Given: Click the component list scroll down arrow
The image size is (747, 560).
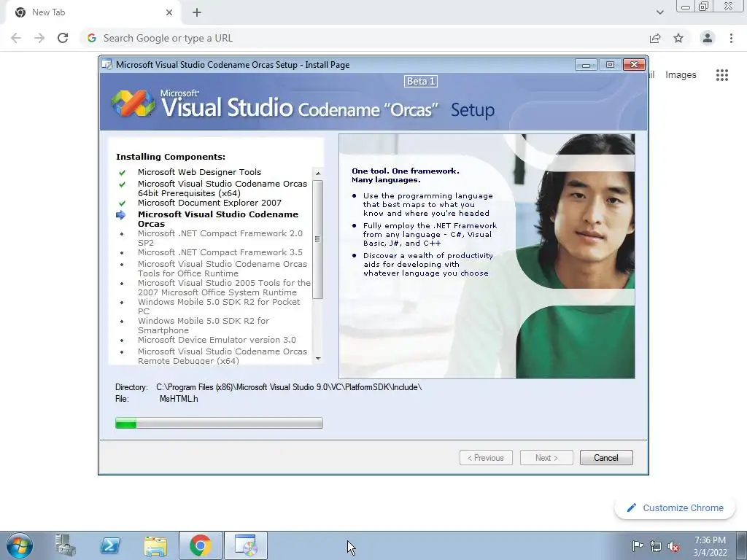Looking at the screenshot, I should coord(318,359).
